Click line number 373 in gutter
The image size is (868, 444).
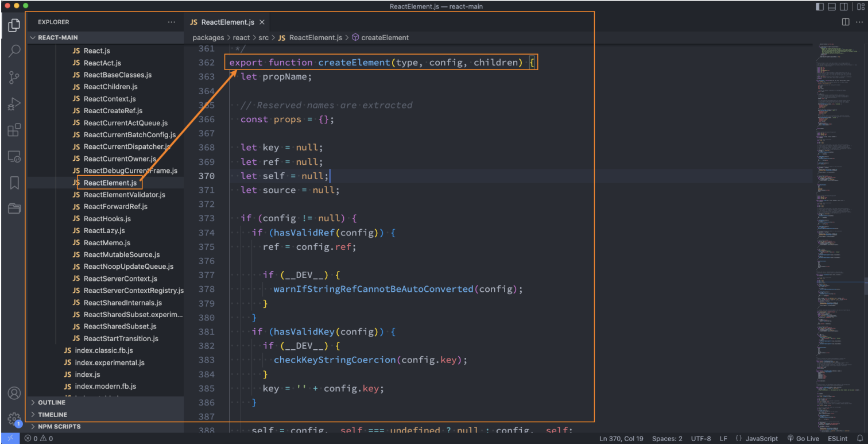click(206, 218)
